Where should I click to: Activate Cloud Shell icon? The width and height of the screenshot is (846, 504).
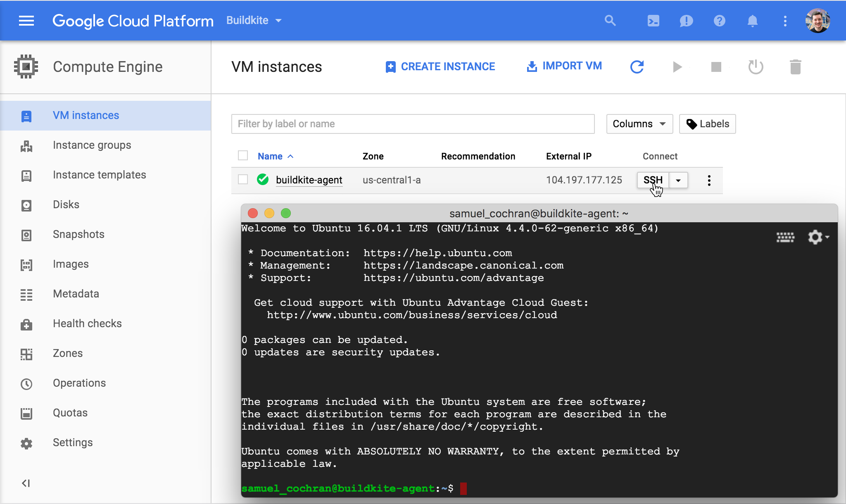point(653,21)
